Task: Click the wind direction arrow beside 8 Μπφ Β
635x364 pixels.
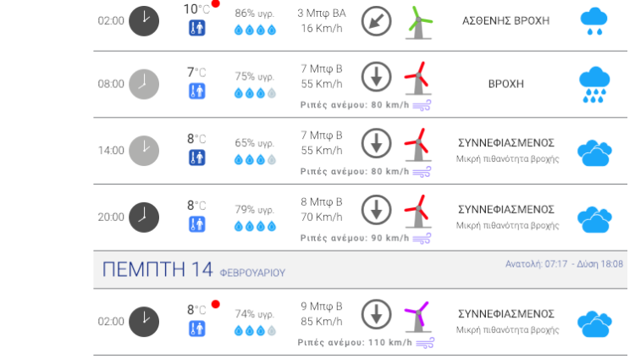Action: coord(376,209)
